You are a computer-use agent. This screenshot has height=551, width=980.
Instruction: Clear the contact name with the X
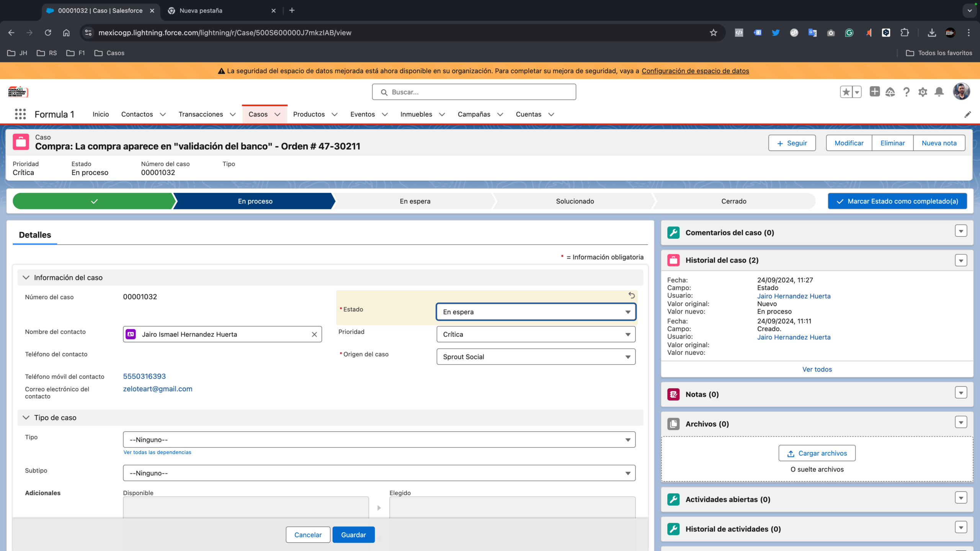click(x=314, y=334)
